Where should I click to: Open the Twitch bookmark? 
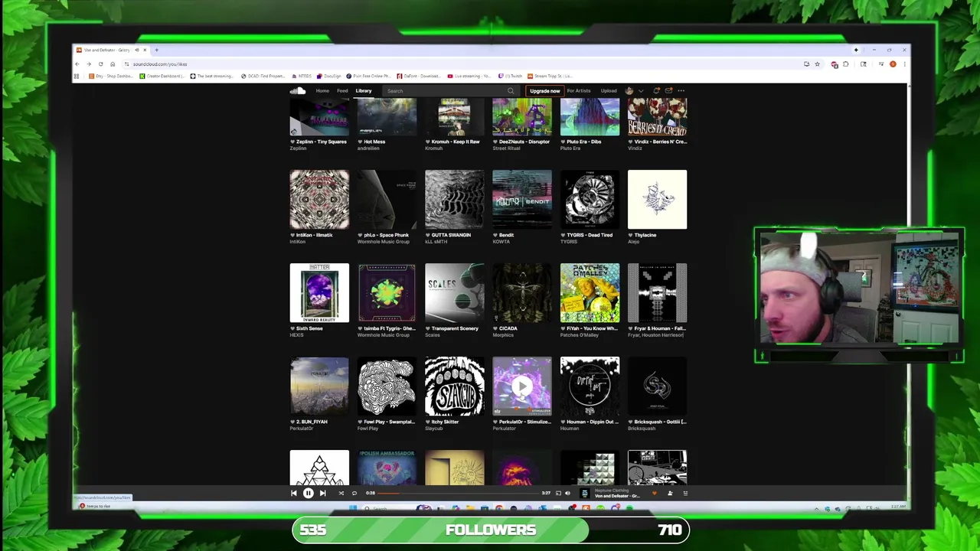(x=511, y=76)
